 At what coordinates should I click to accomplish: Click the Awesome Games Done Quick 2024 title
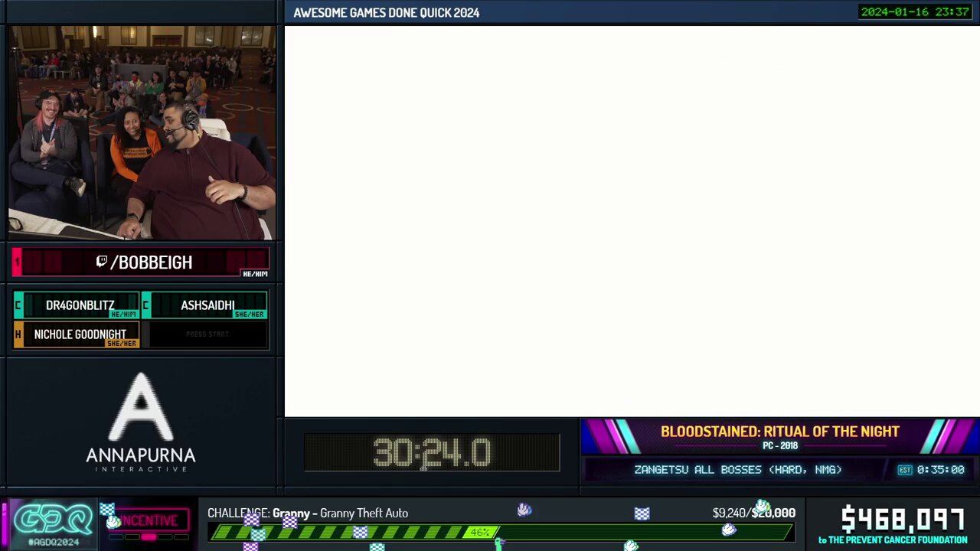tap(387, 12)
